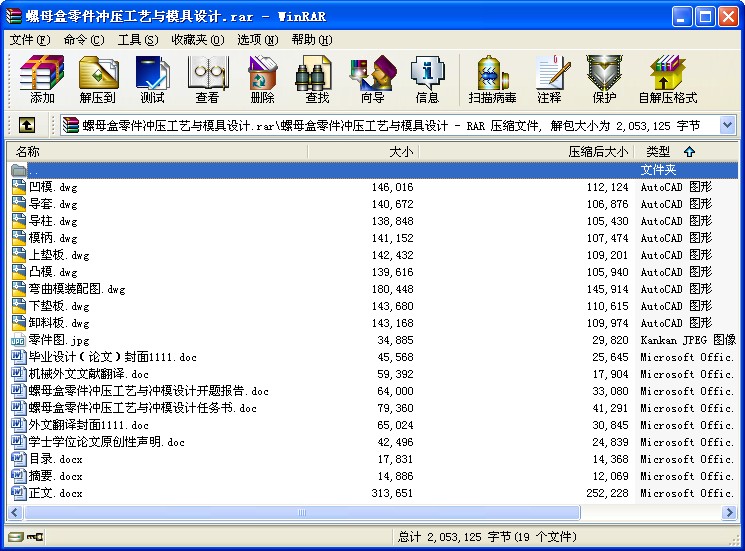Image resolution: width=745 pixels, height=551 pixels.
Task: Launch the 向导 (Wizard) tool
Action: [x=372, y=80]
